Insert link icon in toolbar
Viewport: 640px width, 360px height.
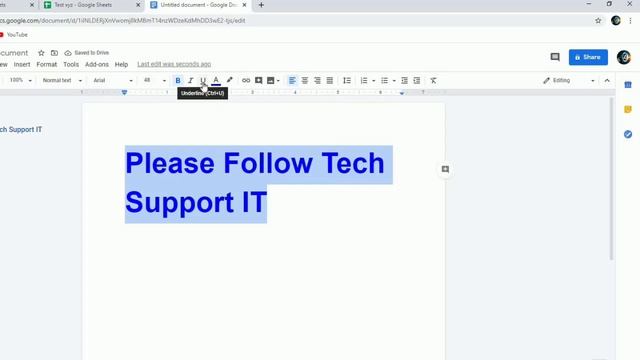[x=246, y=80]
